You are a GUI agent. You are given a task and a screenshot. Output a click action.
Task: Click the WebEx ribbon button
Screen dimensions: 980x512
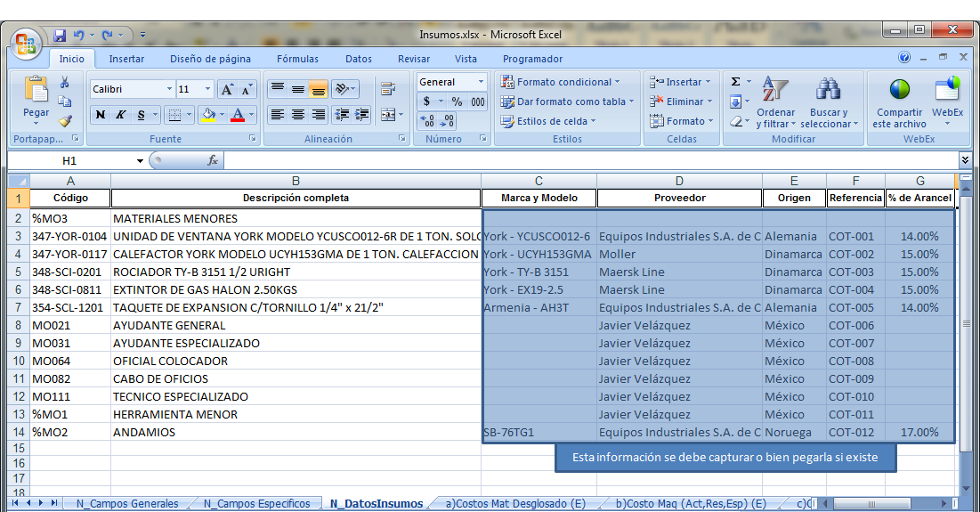(947, 102)
